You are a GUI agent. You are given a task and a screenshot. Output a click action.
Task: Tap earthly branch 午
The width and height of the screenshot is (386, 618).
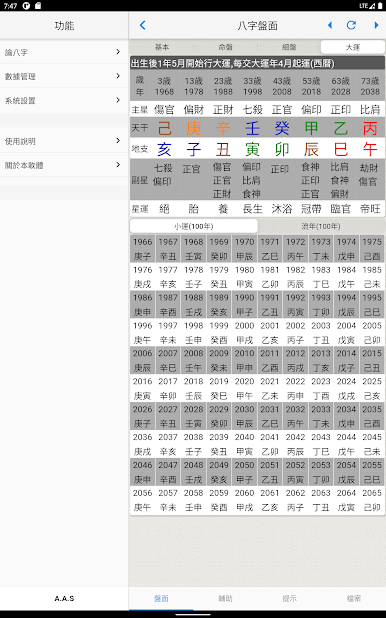pos(370,149)
